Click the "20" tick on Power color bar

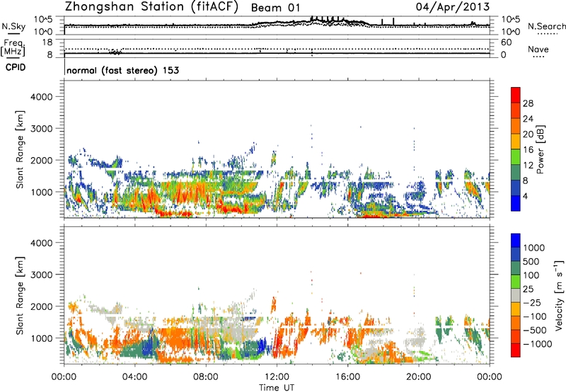coord(528,134)
